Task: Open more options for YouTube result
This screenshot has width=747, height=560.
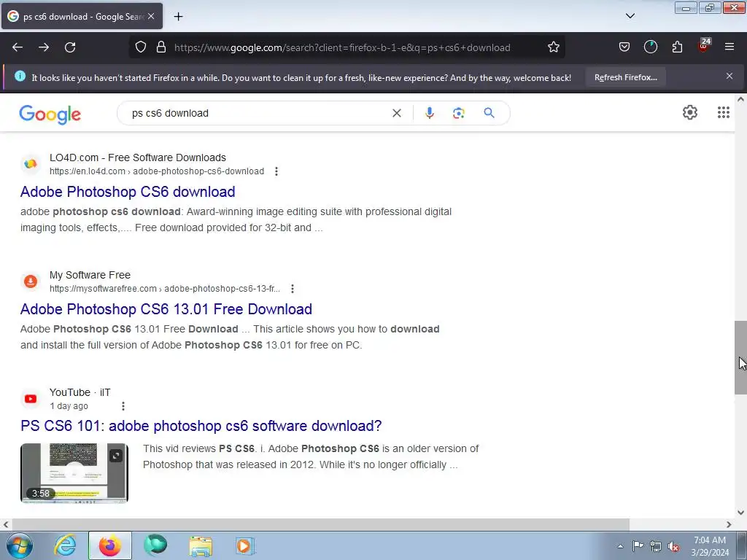Action: click(x=123, y=406)
